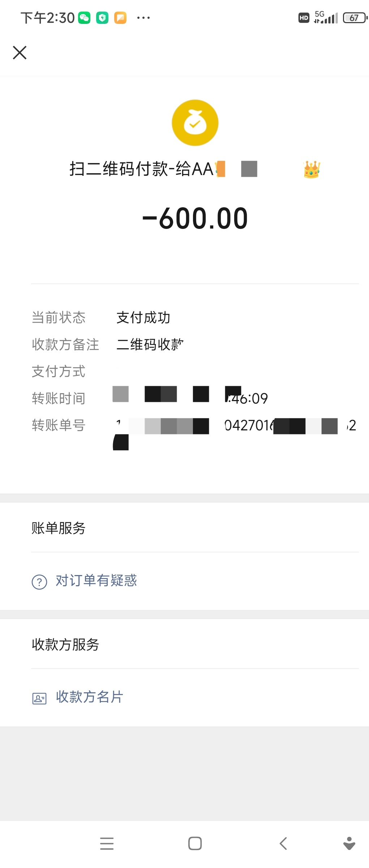Tap the -600.00 payment amount
This screenshot has height=868, width=369.
coord(195,218)
